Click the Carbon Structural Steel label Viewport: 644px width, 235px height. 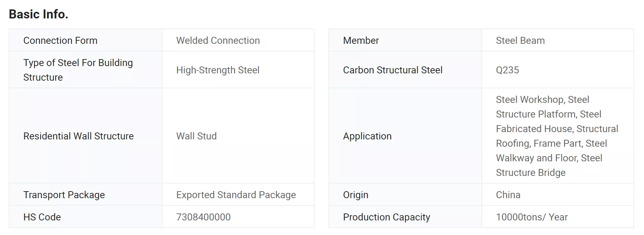coord(392,70)
